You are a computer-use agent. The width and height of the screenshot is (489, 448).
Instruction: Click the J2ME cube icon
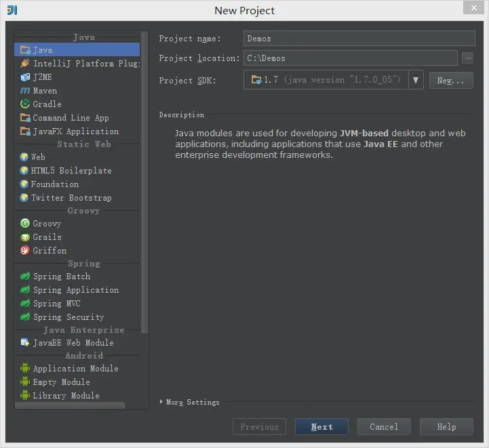pyautogui.click(x=25, y=77)
